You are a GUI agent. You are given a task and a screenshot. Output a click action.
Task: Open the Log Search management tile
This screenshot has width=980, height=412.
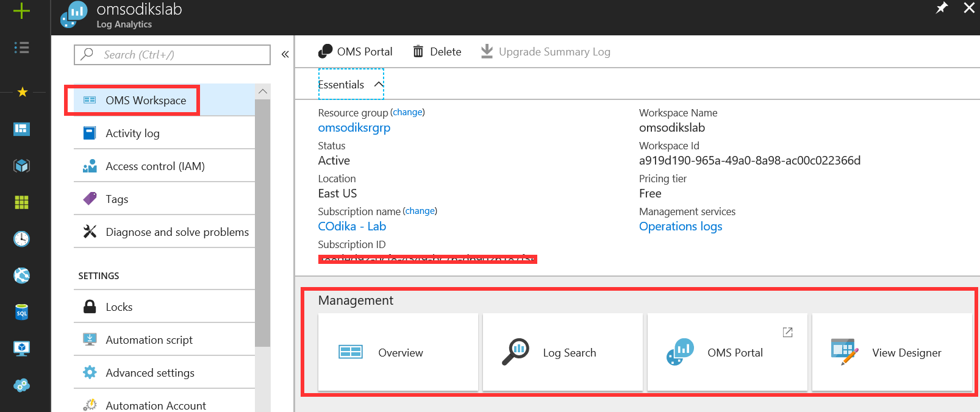tap(563, 352)
